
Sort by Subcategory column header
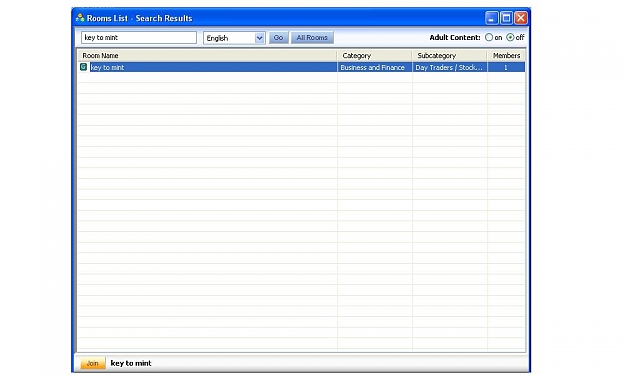tap(450, 55)
